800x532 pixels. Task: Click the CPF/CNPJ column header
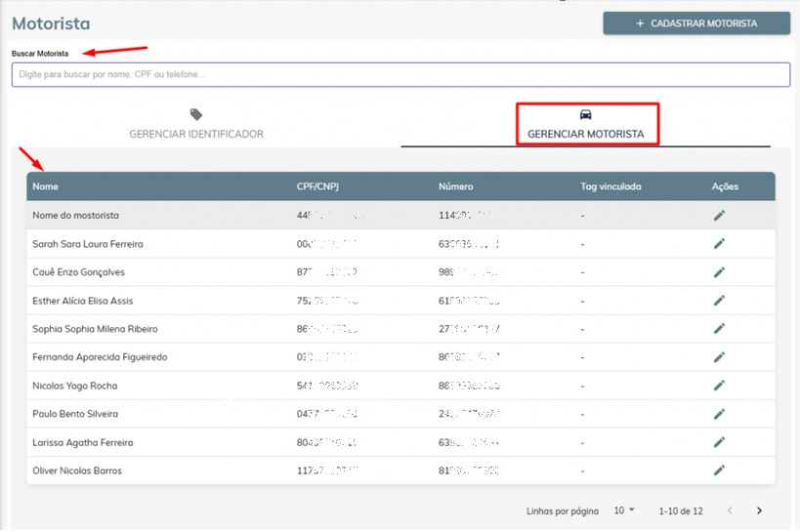tap(317, 186)
